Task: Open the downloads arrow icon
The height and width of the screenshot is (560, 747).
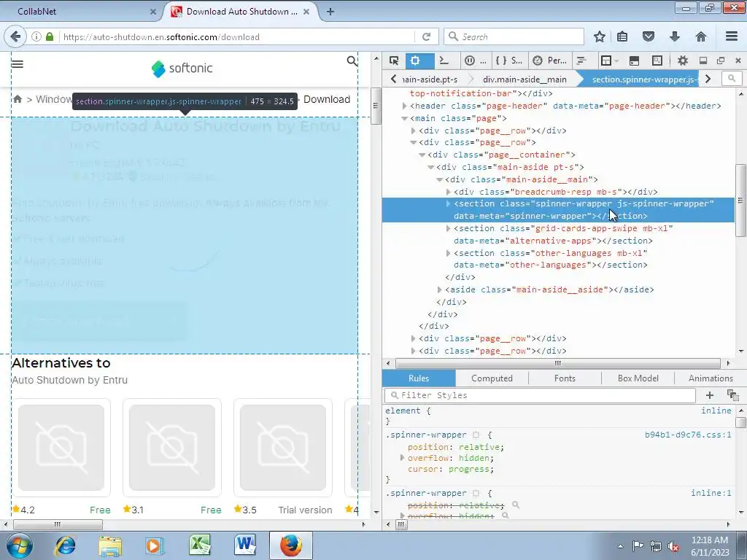Action: coord(675,36)
